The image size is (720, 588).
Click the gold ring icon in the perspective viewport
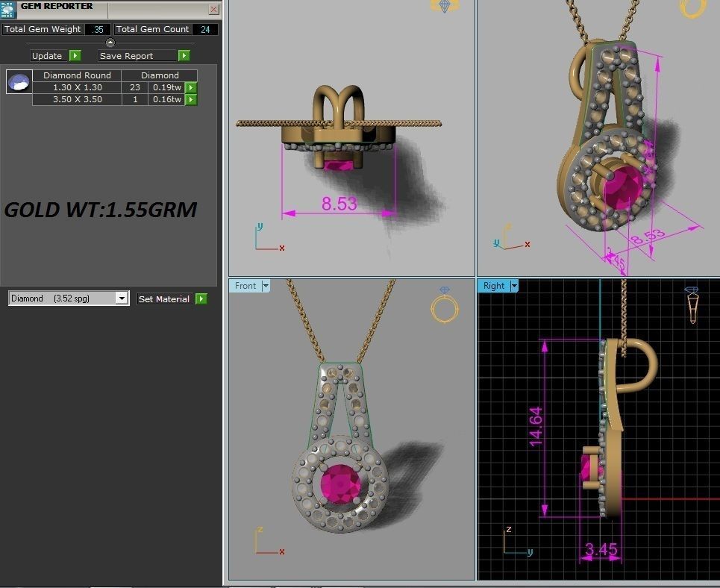[693, 9]
